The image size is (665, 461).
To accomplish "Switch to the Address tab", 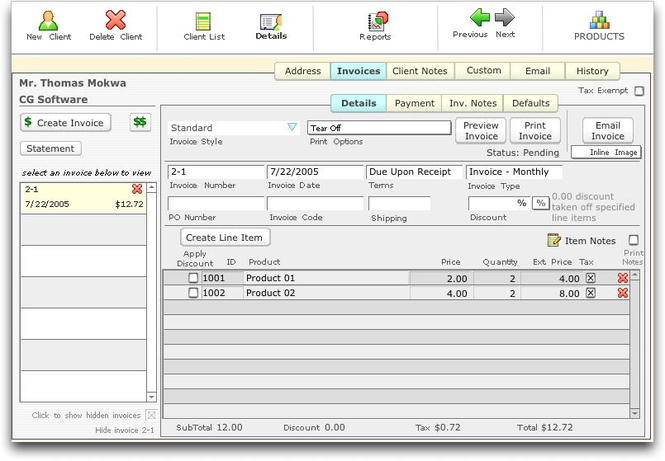I will pyautogui.click(x=302, y=71).
